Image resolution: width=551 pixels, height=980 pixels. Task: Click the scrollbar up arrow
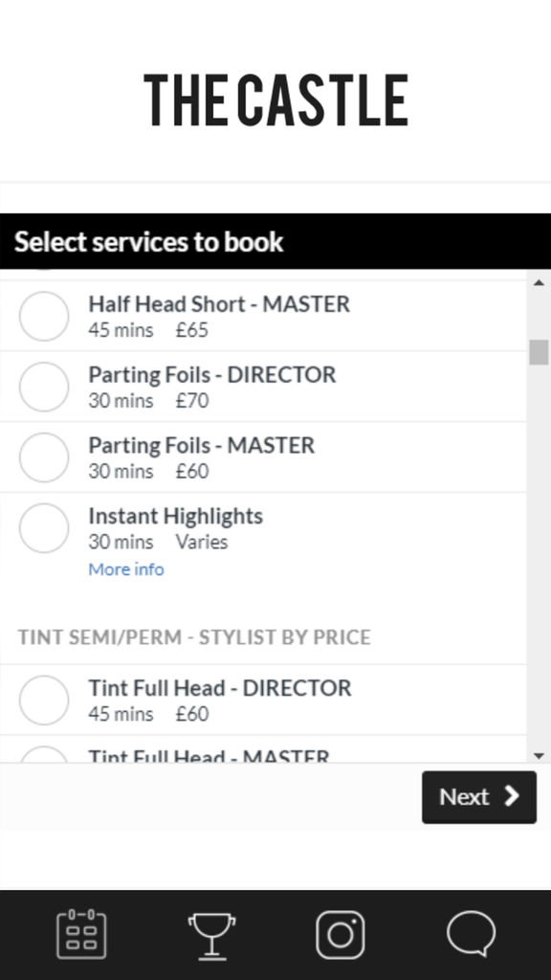pyautogui.click(x=539, y=283)
